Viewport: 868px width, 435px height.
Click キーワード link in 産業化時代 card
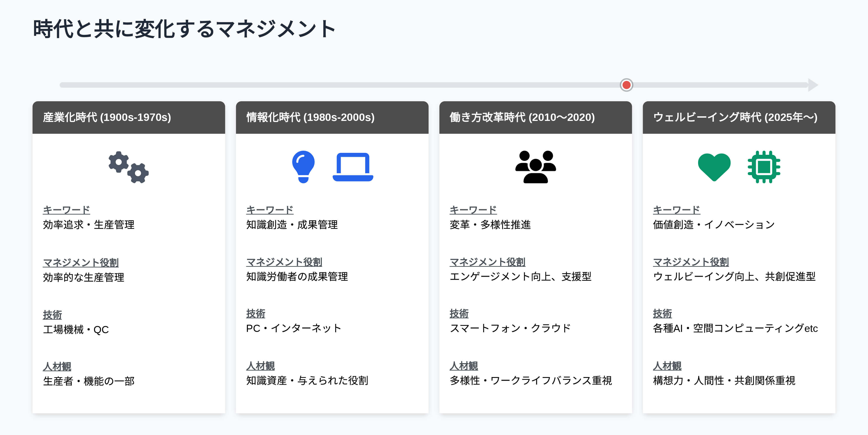pos(66,210)
